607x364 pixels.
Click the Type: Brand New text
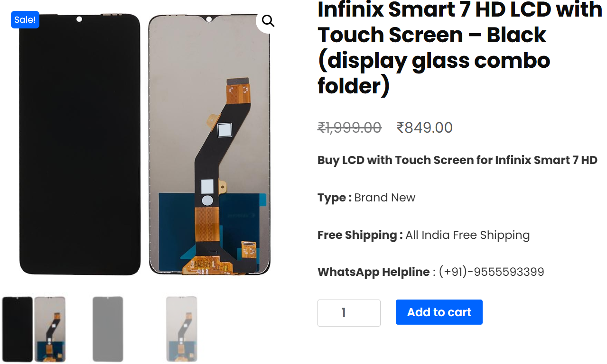point(365,197)
